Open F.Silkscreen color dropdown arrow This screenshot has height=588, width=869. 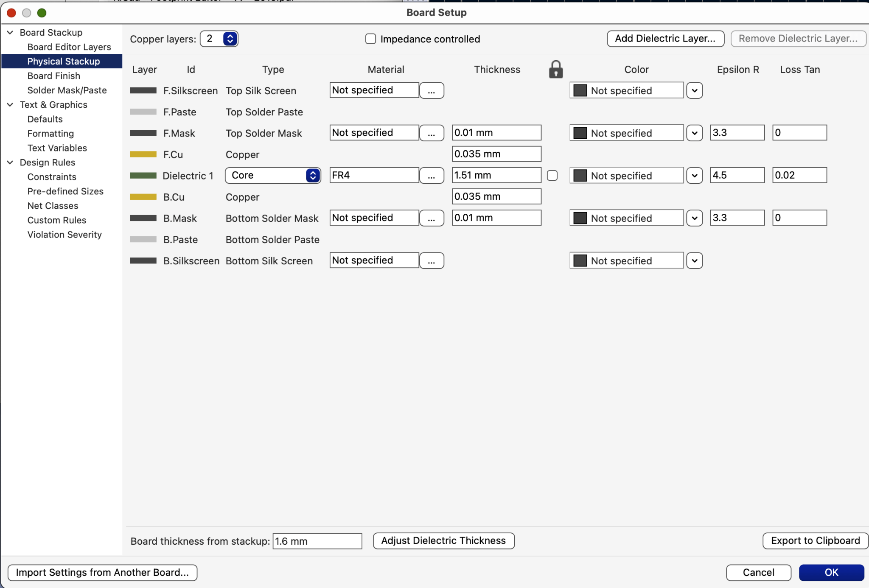[x=694, y=90]
